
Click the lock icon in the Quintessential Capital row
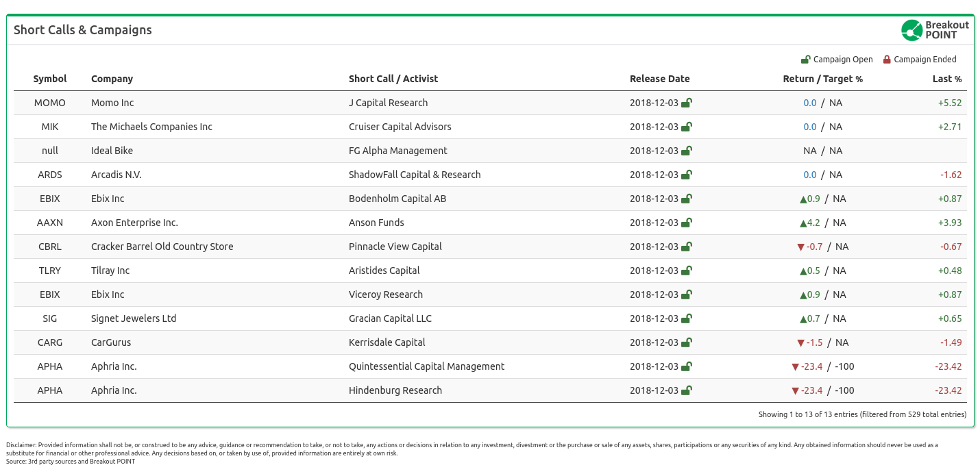pyautogui.click(x=687, y=366)
